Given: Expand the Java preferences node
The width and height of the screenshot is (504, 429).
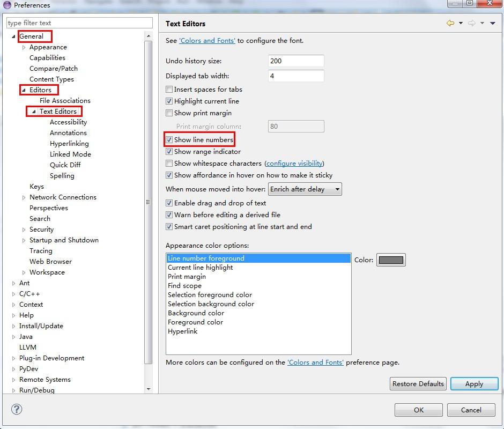Looking at the screenshot, I should pyautogui.click(x=13, y=337).
